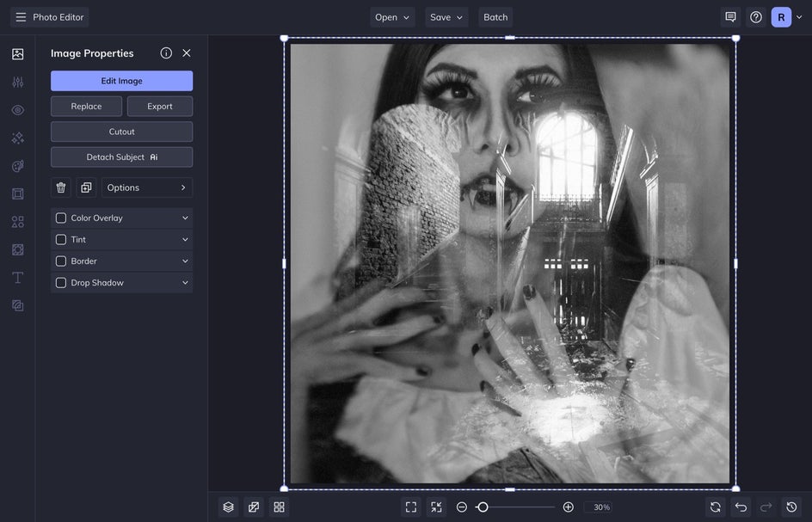Open the help question mark icon
Viewport: 812px width, 522px height.
756,17
